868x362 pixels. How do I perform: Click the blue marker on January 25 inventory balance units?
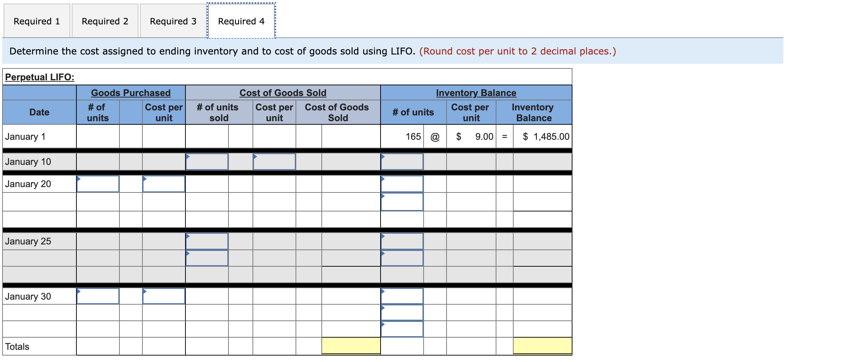click(x=382, y=236)
